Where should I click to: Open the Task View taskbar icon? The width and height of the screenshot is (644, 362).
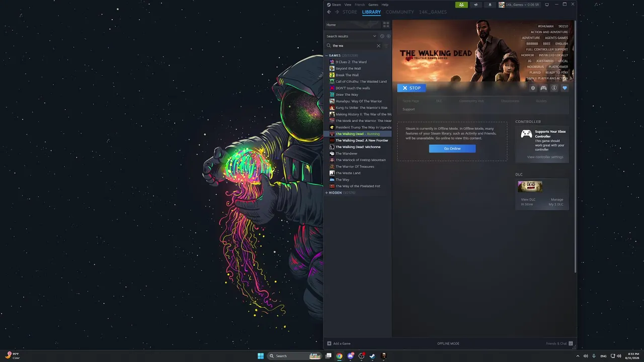[329, 356]
